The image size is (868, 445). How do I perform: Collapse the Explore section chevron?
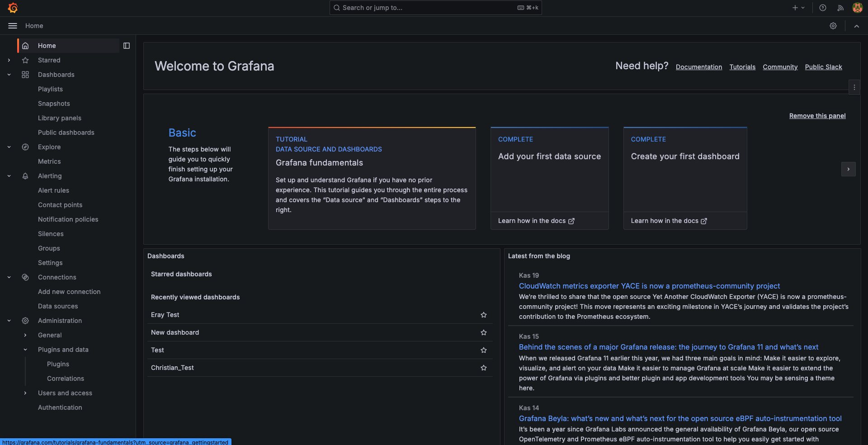click(9, 147)
